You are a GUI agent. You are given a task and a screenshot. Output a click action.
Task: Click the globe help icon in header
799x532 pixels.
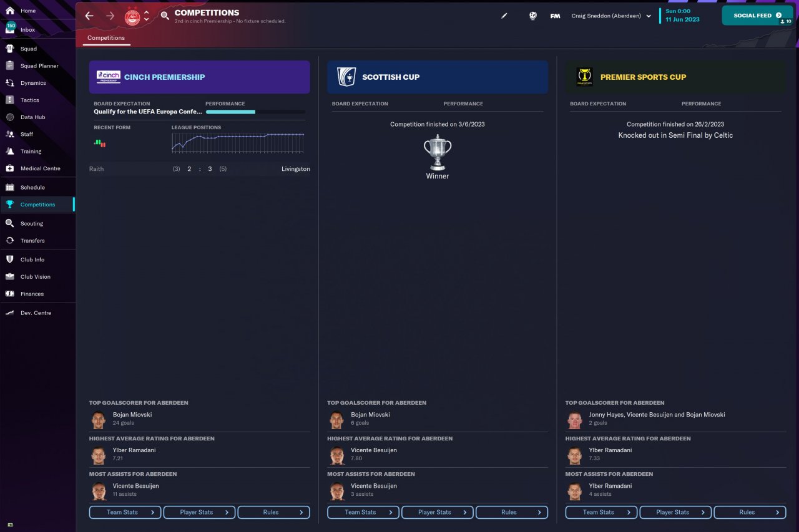pos(532,16)
